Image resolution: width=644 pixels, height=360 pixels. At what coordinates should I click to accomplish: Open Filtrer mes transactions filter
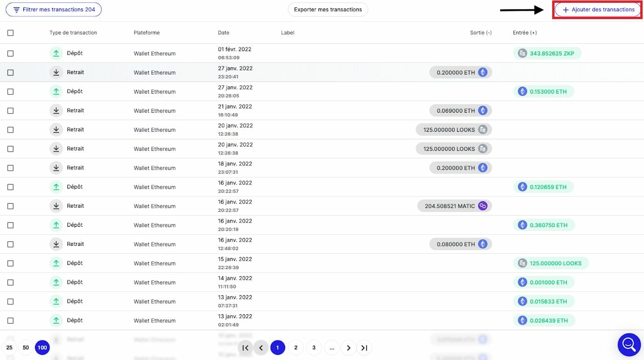pos(54,9)
